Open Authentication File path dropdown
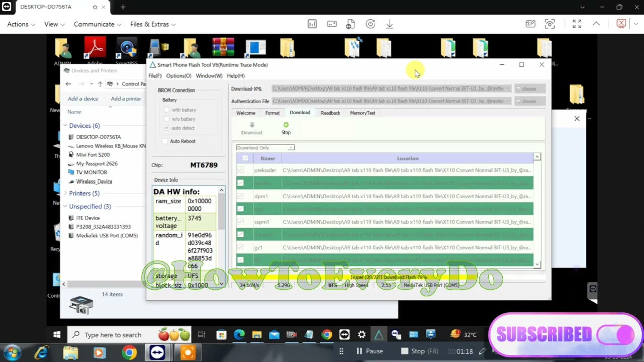 coord(508,101)
